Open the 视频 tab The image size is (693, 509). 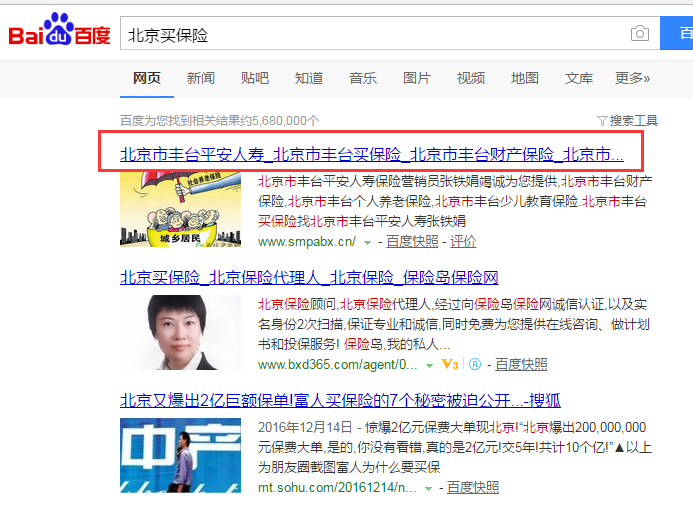pyautogui.click(x=471, y=78)
